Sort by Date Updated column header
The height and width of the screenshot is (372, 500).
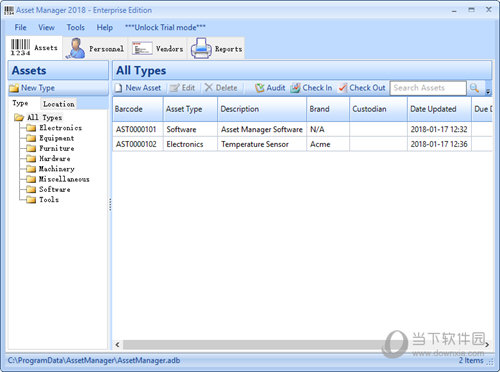(x=439, y=109)
